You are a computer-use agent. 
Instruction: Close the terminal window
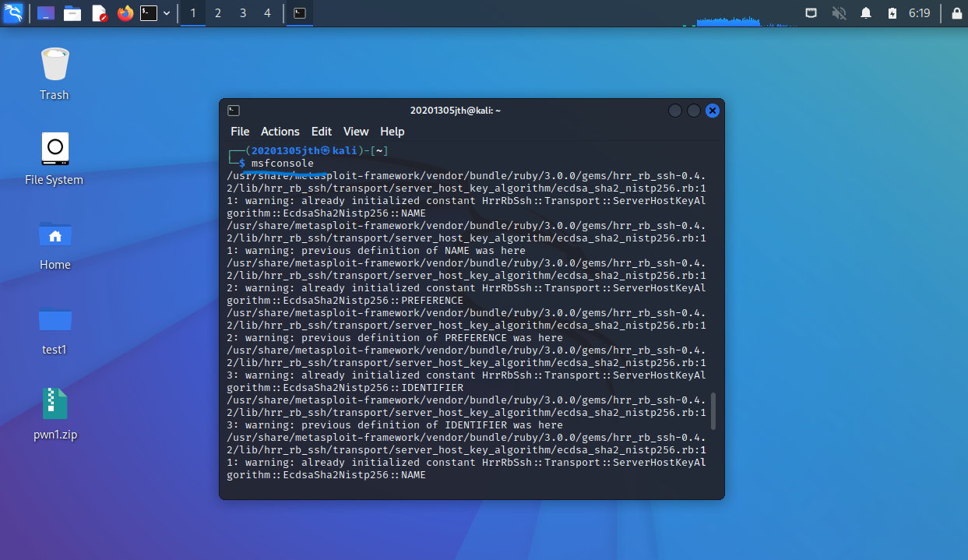pyautogui.click(x=713, y=111)
